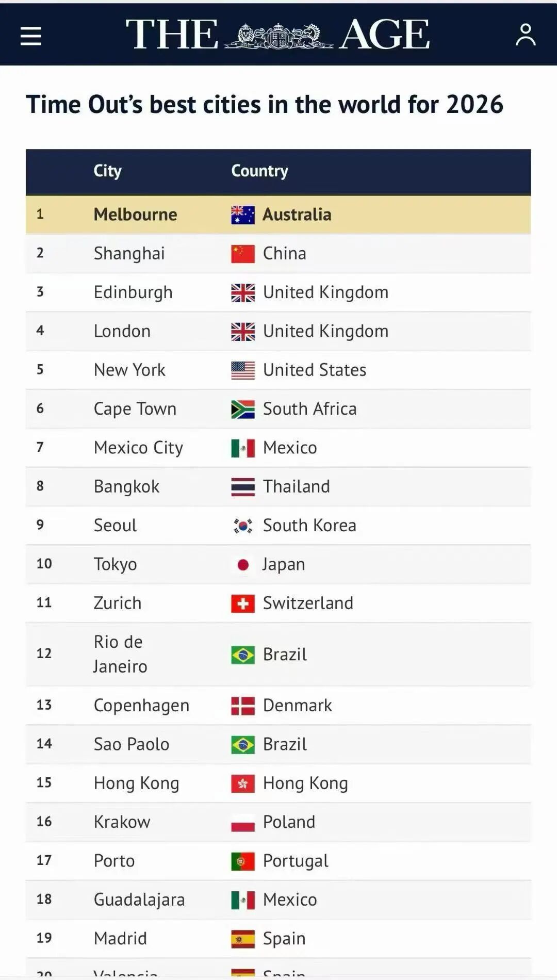This screenshot has height=980, width=557.
Task: Click the South Korea flag icon
Action: coord(242,526)
